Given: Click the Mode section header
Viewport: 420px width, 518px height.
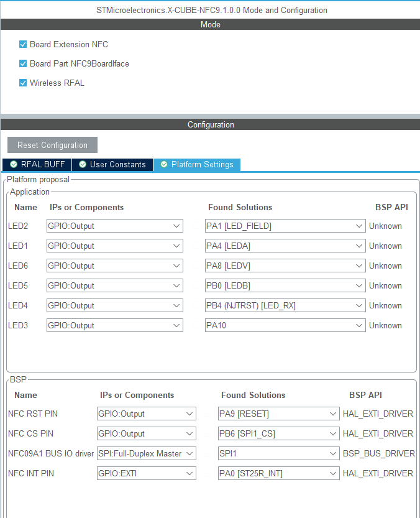Looking at the screenshot, I should click(x=211, y=24).
